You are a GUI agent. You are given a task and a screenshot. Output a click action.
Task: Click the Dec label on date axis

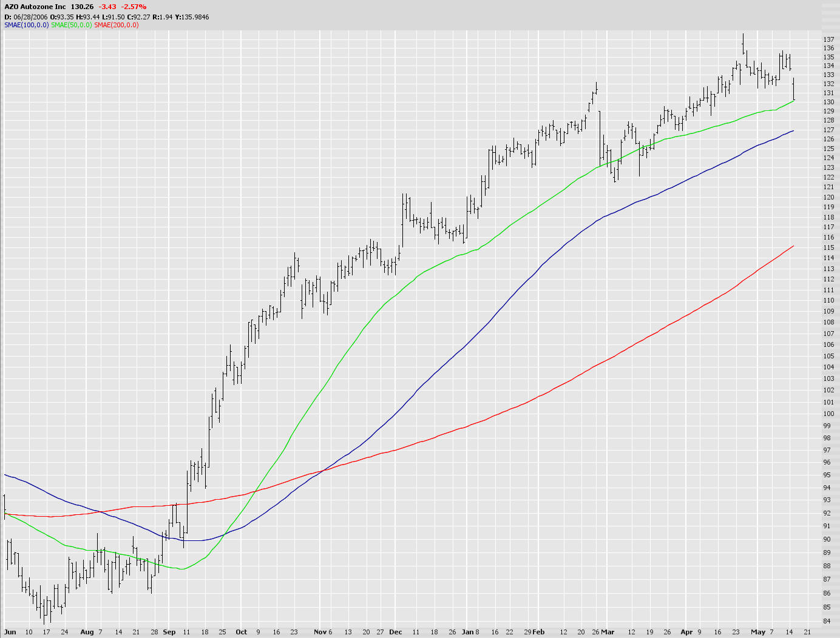[x=396, y=632]
